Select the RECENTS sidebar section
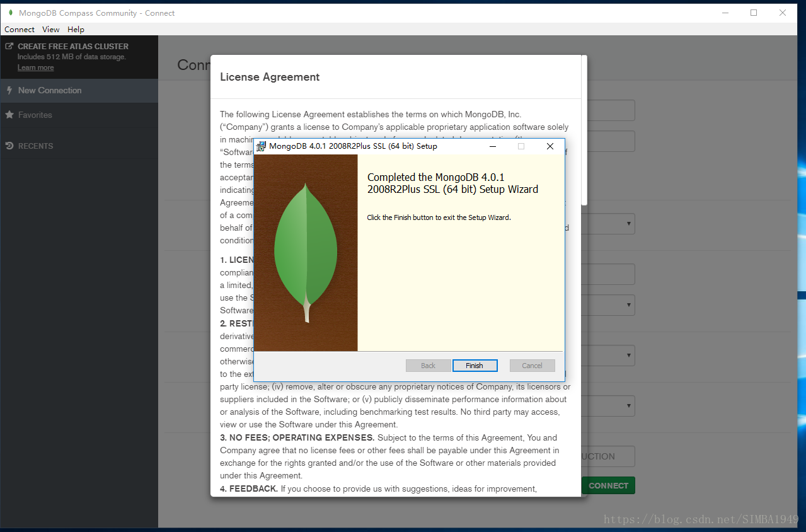 pos(79,146)
